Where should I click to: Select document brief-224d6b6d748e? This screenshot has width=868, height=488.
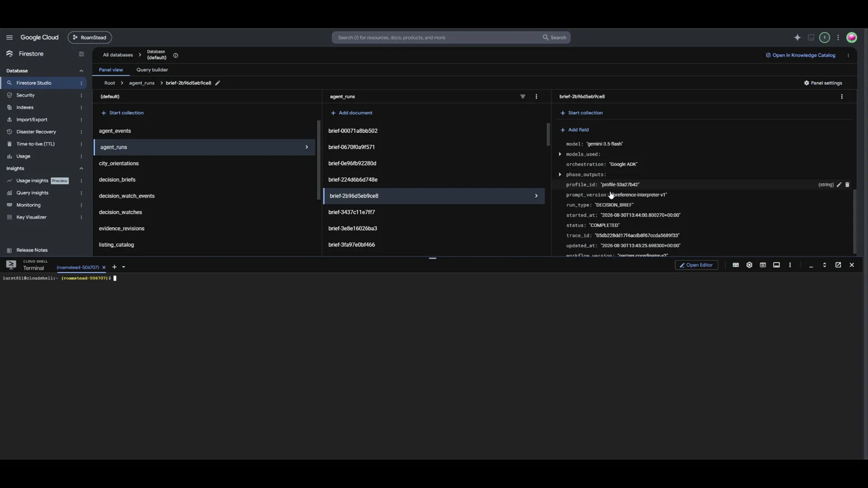click(434, 179)
